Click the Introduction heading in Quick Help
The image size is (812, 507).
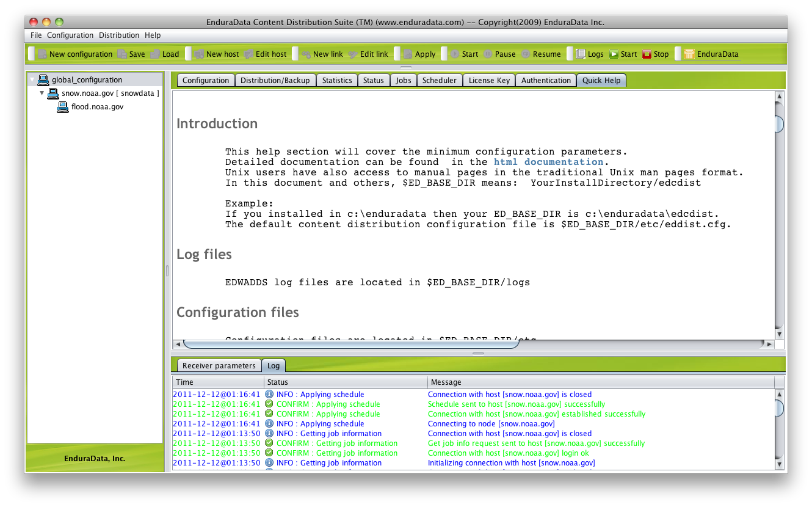coord(217,123)
